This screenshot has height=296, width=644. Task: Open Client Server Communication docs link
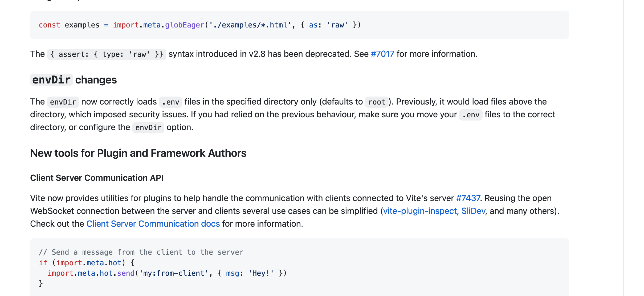(x=153, y=224)
